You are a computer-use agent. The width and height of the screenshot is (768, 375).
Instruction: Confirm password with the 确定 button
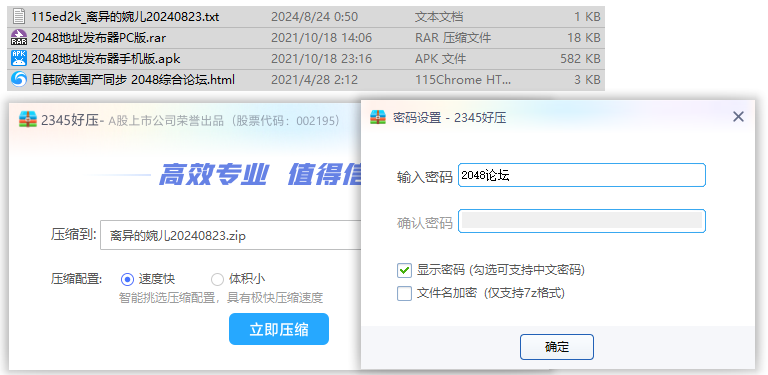557,347
